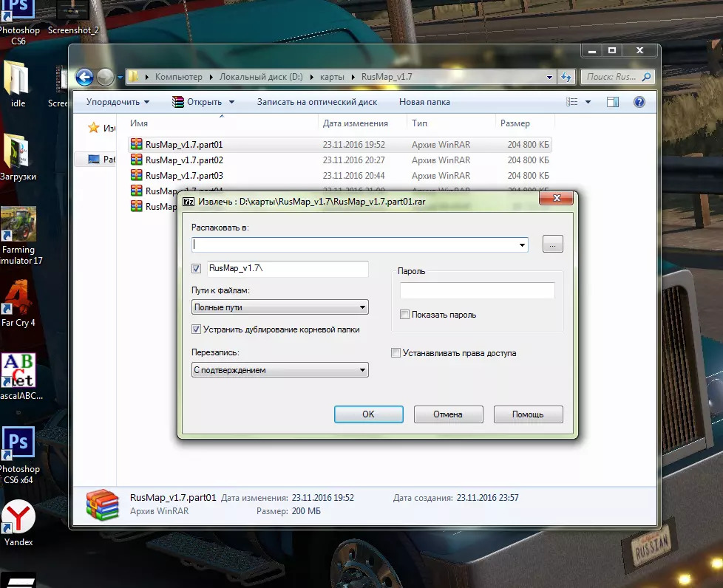Click Новая папка in the toolbar

[x=424, y=102]
